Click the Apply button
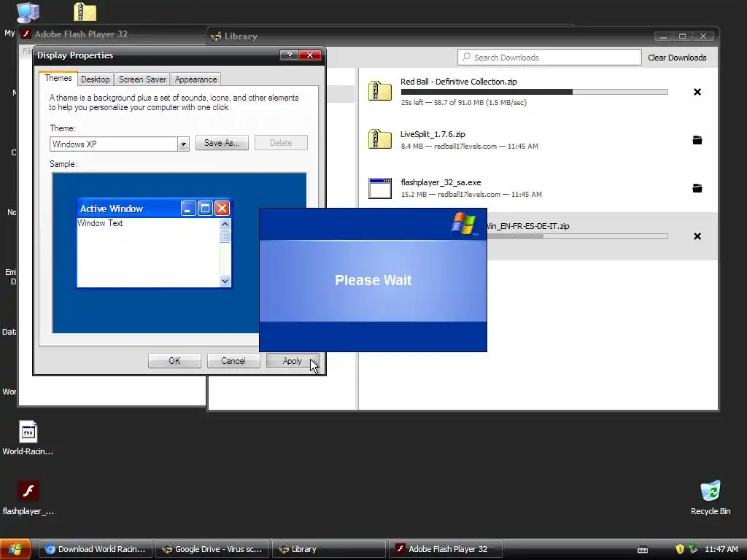Viewport: 747px width, 560px height. [293, 361]
